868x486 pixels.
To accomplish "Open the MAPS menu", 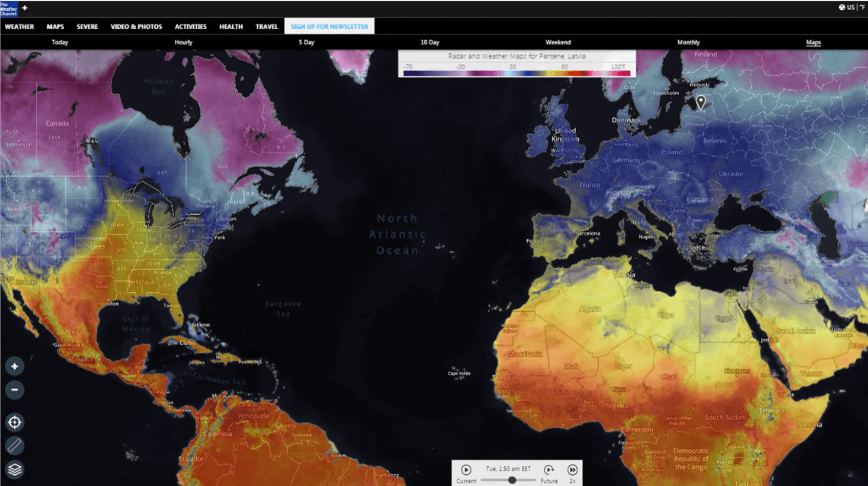I will click(x=55, y=26).
